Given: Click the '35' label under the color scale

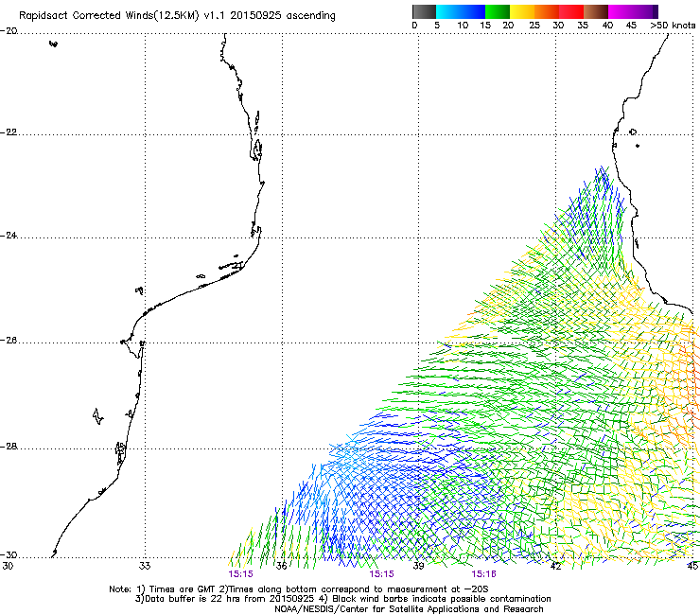Looking at the screenshot, I should pos(583,26).
